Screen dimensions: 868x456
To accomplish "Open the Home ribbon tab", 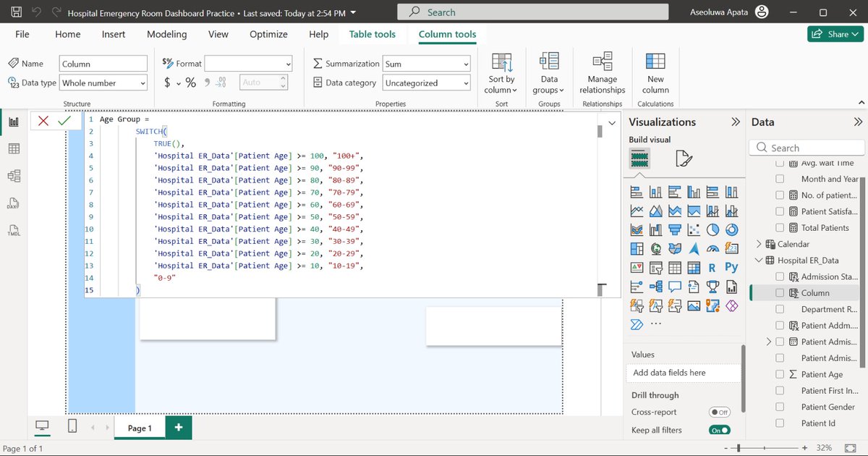I will click(68, 34).
